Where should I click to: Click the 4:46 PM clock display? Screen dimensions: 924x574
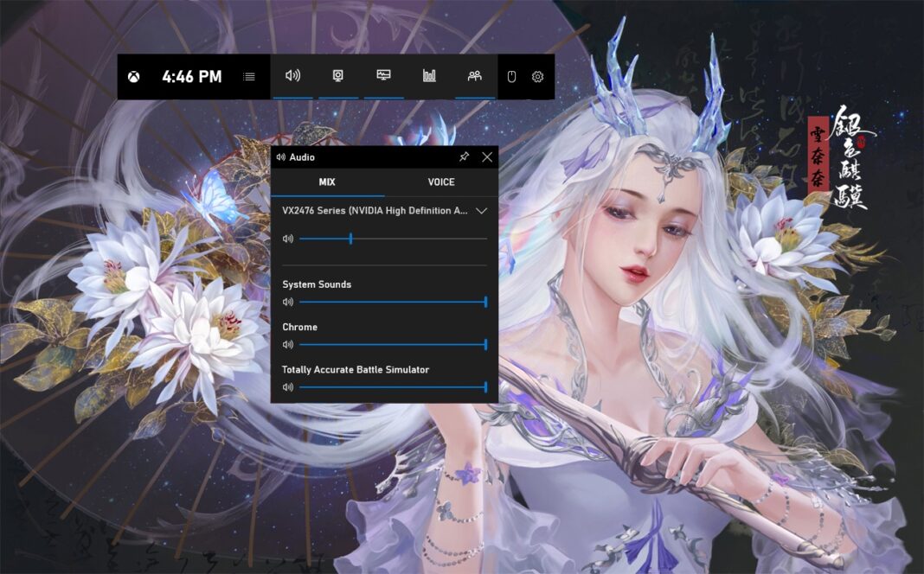[192, 77]
